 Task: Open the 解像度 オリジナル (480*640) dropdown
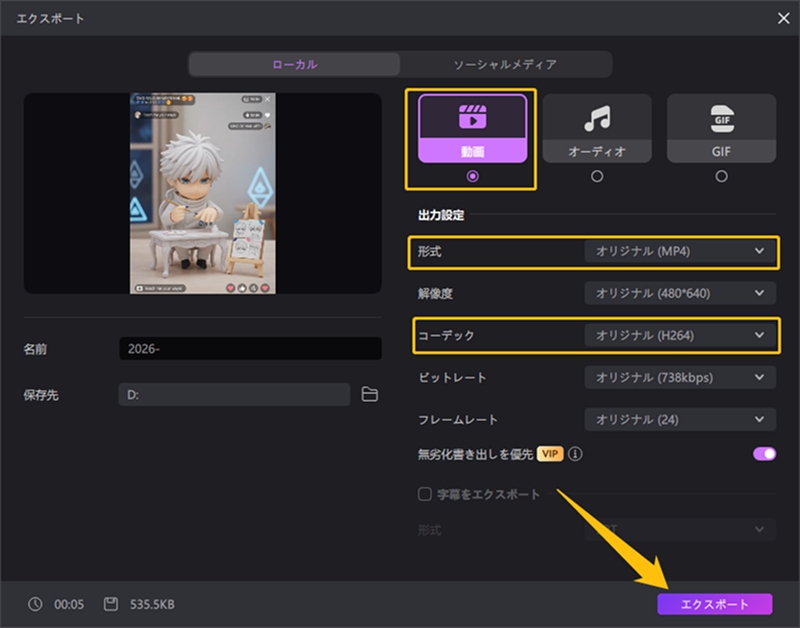pyautogui.click(x=680, y=293)
